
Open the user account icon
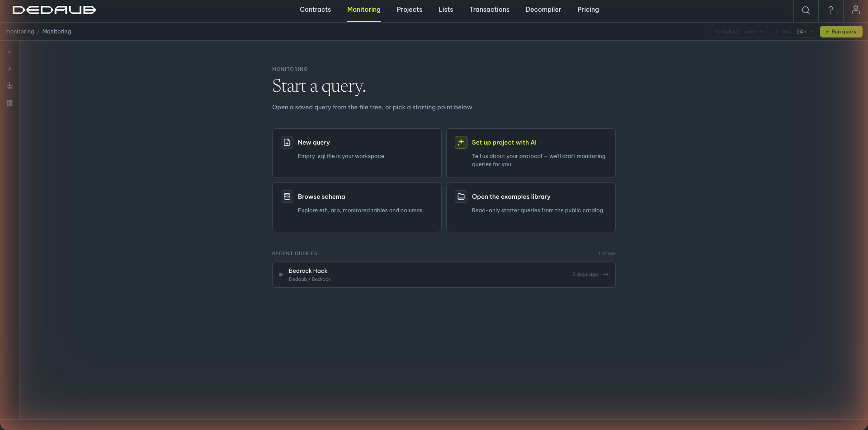point(855,9)
